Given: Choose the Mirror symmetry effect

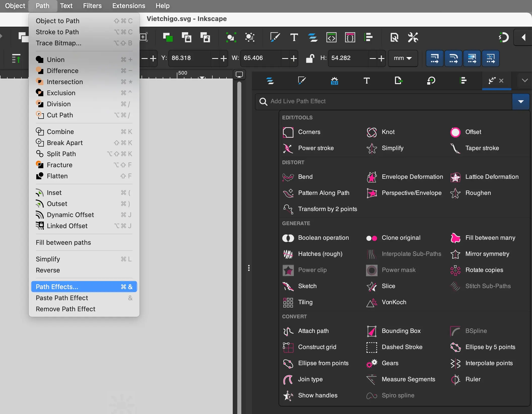Looking at the screenshot, I should click(487, 254).
